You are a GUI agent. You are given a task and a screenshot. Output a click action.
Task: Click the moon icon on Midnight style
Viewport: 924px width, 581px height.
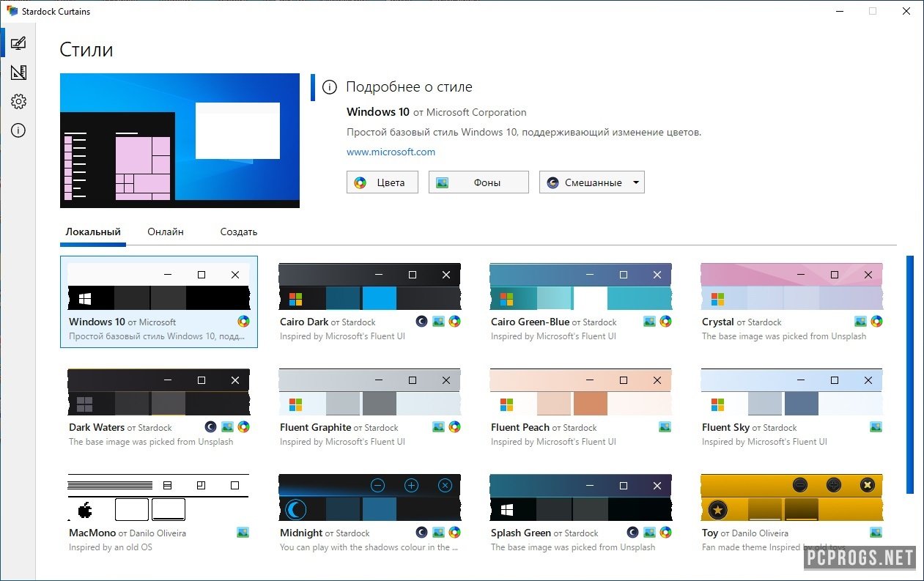coord(421,533)
